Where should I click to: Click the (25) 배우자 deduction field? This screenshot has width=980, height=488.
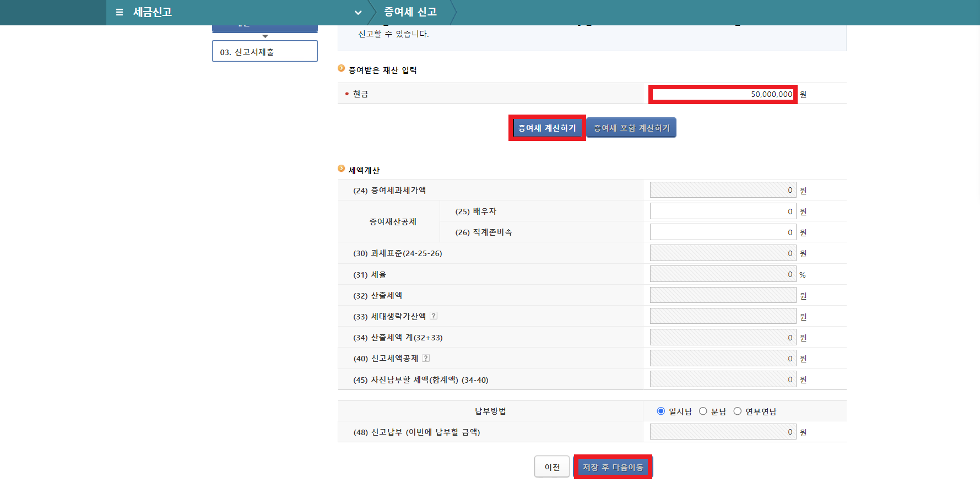coord(723,211)
